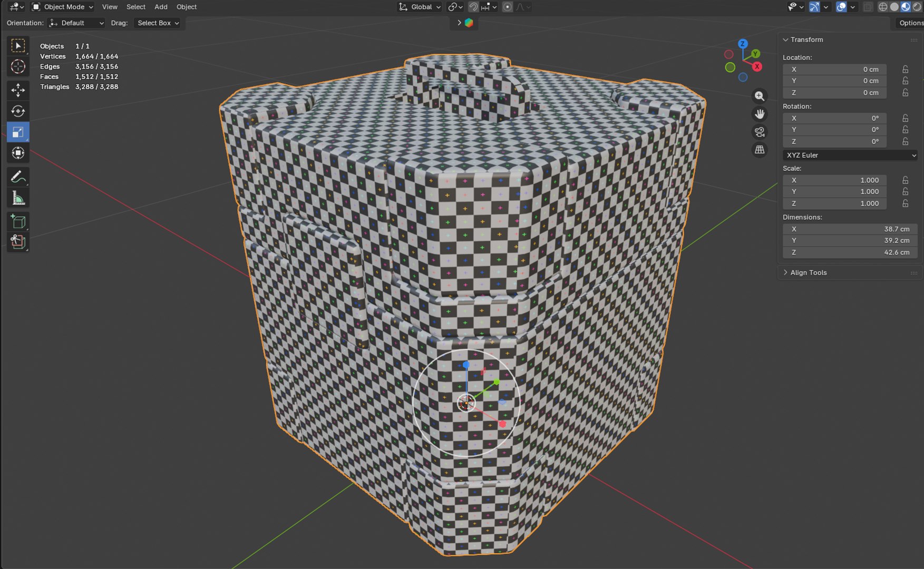Select the Scale tool
This screenshot has width=924, height=569.
[x=18, y=132]
